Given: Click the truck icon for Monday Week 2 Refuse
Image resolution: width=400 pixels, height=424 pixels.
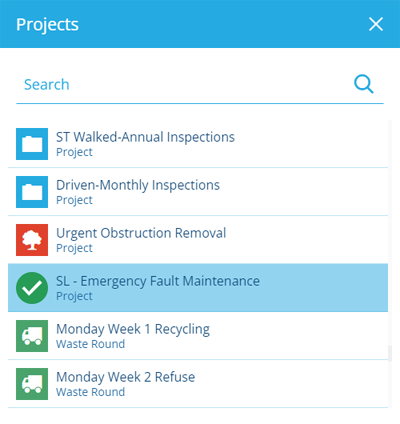Looking at the screenshot, I should pyautogui.click(x=32, y=384).
